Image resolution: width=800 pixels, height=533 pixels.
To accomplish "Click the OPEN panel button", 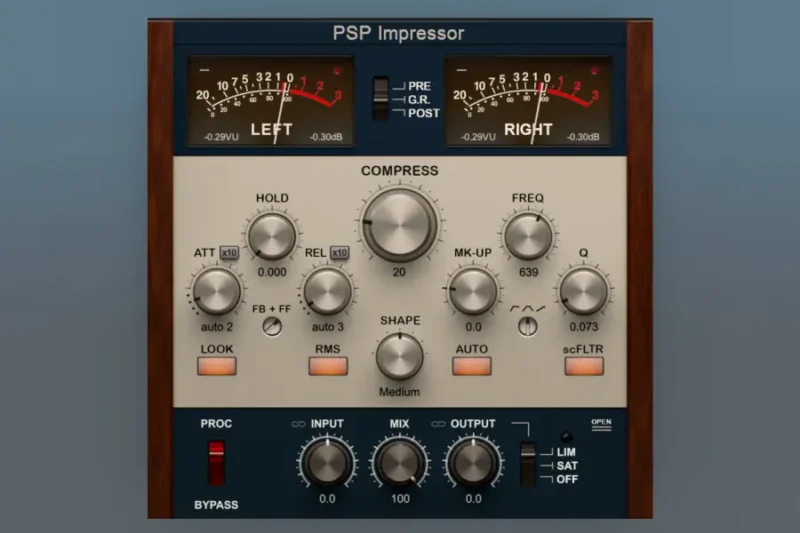I will [601, 423].
